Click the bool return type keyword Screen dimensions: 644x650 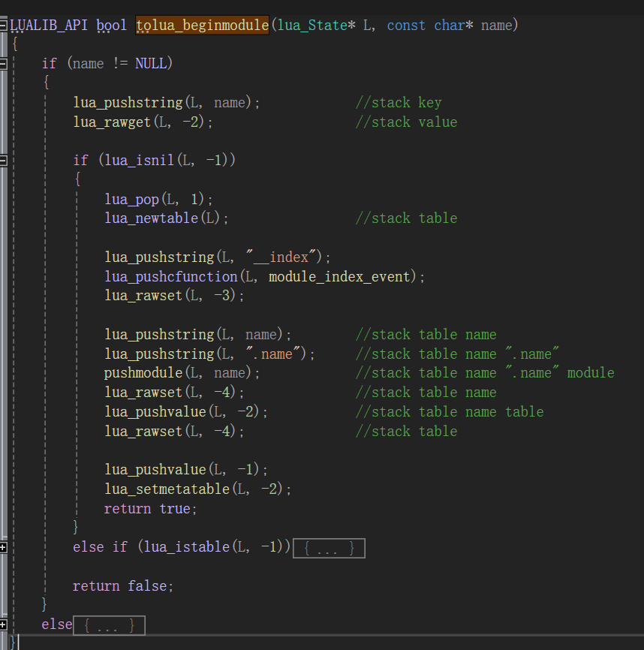click(112, 26)
